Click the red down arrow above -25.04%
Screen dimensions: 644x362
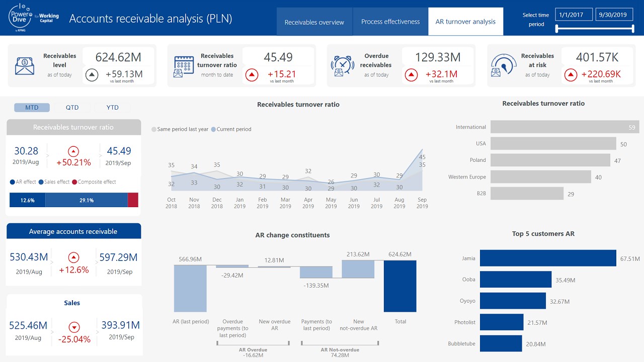point(74,328)
